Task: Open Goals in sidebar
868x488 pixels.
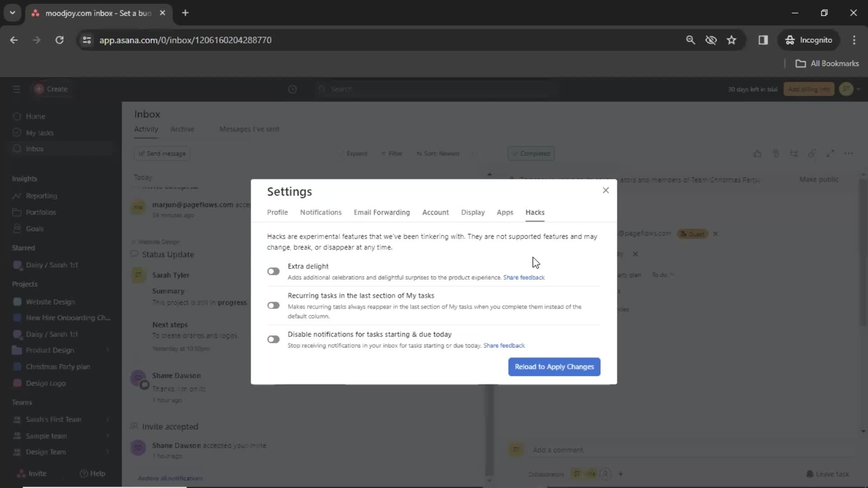Action: pos(34,229)
